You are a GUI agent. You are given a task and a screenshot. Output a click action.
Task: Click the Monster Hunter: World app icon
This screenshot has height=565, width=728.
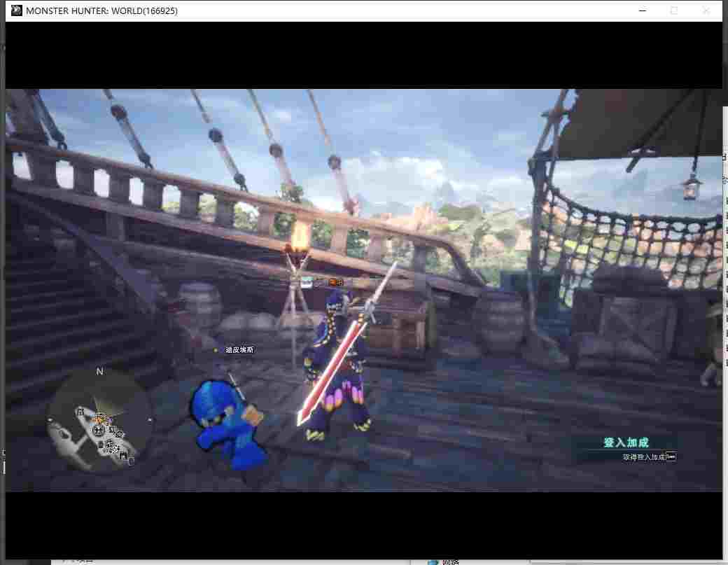point(16,11)
